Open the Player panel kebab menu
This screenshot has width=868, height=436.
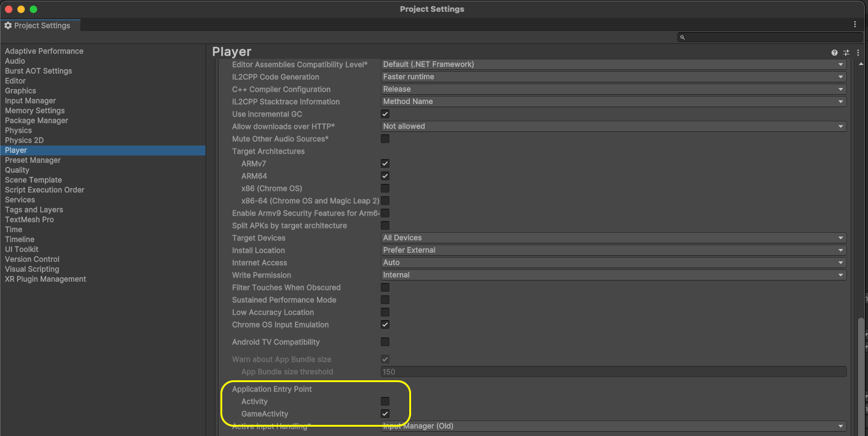click(x=858, y=53)
